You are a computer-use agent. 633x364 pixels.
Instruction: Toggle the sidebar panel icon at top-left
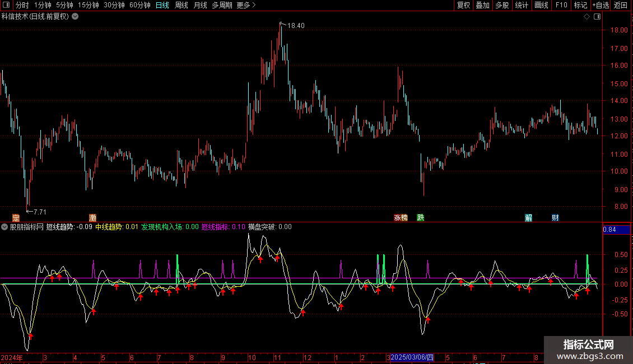6,5
